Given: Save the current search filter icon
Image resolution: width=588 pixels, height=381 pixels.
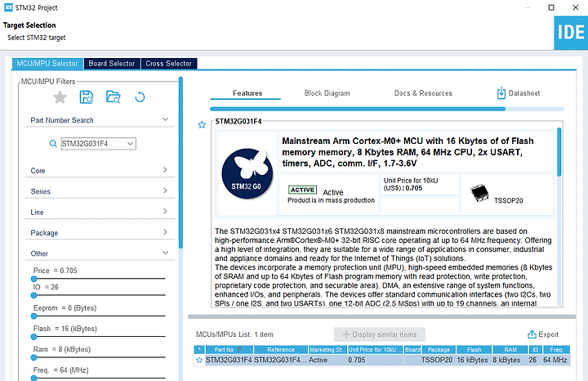Looking at the screenshot, I should (x=87, y=97).
